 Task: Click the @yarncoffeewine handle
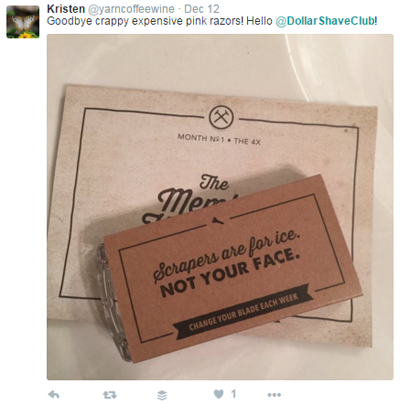pos(131,9)
